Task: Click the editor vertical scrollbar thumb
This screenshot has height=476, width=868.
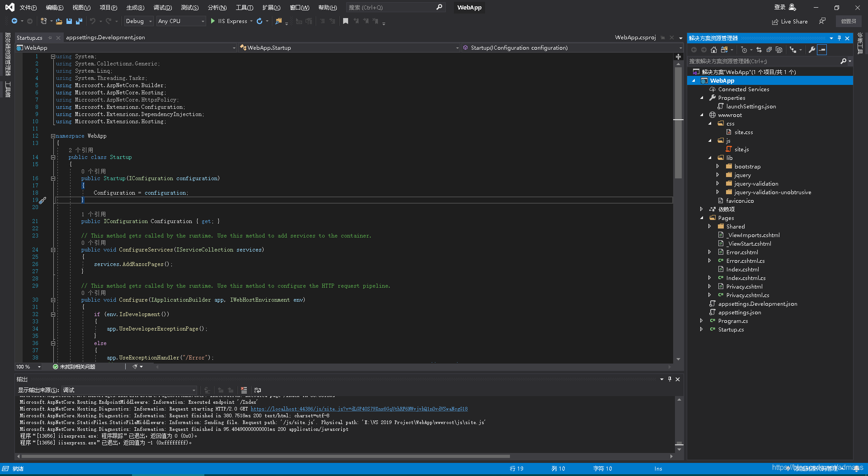Action: (x=678, y=123)
